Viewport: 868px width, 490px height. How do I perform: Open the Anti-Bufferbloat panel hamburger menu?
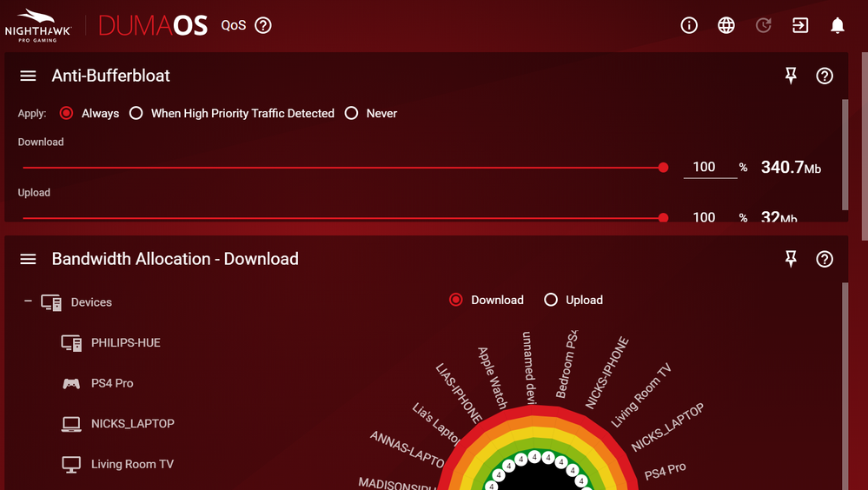28,76
